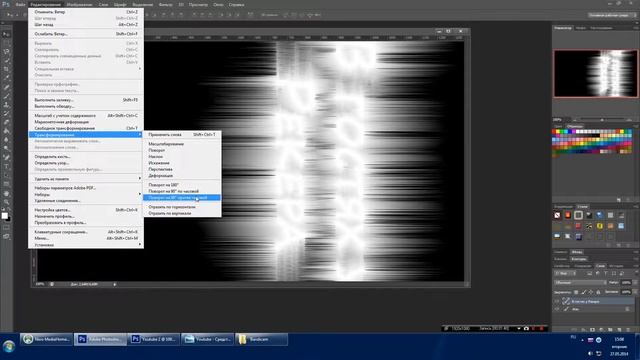Hide the bottom Фон layer via eye icon
Screen dimensions: 640x360
pos(557,309)
